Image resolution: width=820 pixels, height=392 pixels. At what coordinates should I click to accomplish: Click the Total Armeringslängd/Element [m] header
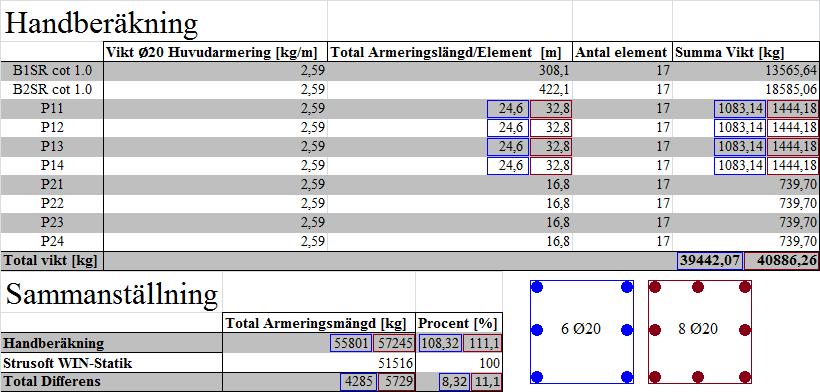(446, 52)
